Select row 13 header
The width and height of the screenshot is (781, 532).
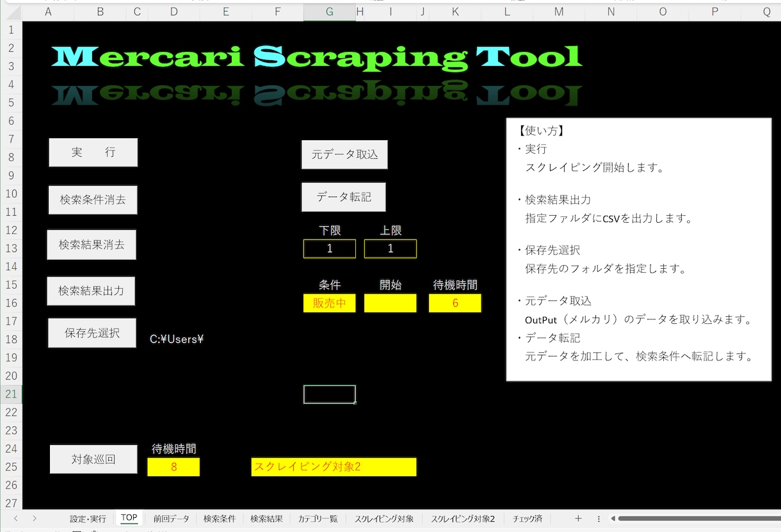[x=11, y=248]
